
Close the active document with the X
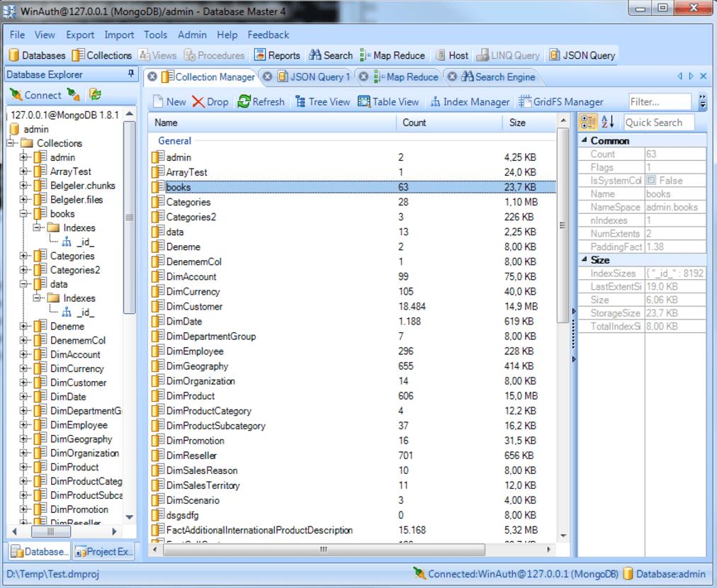704,77
